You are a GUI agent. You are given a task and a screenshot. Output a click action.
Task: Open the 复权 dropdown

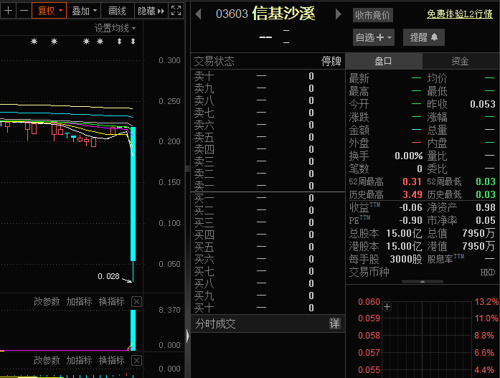[49, 11]
